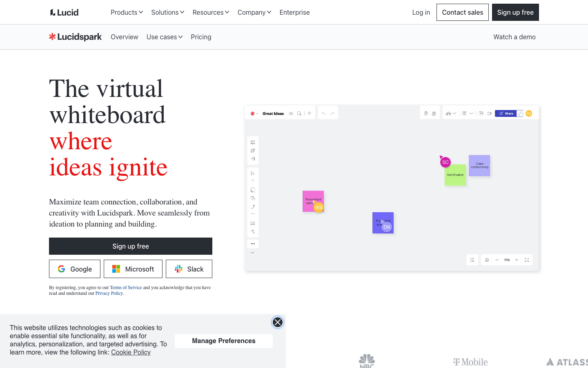Viewport: 588px width, 368px height.
Task: Click the Log in link
Action: pos(421,12)
